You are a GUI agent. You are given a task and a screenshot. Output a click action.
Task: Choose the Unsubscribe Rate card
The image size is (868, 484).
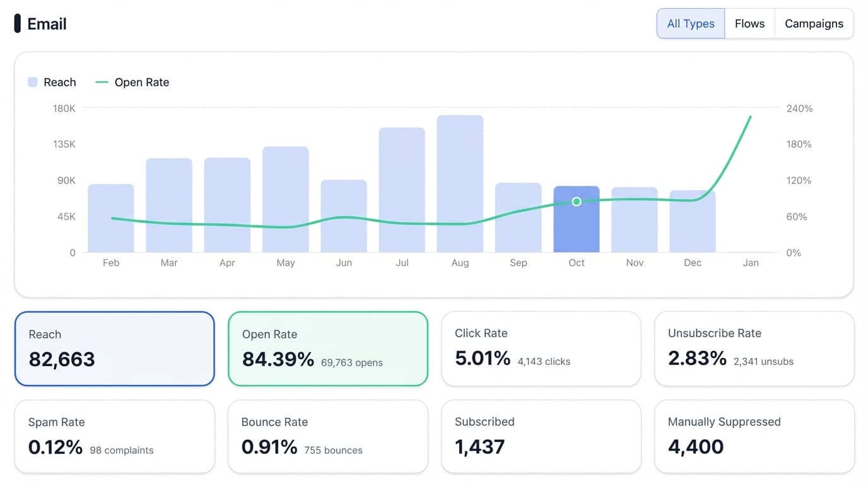click(754, 348)
